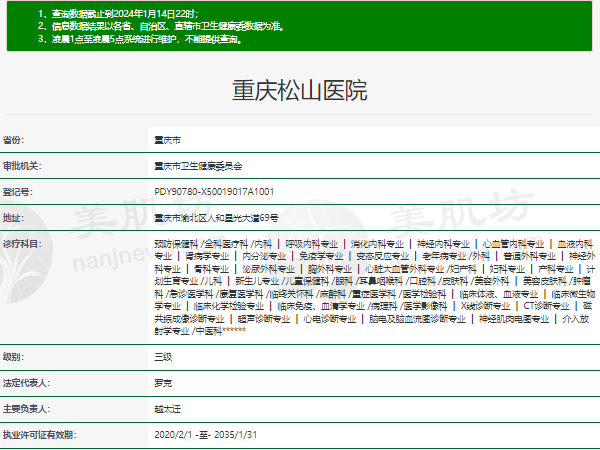The width and height of the screenshot is (600, 450).
Task: Select 重庆市卫生健康委员会 value
Action: pyautogui.click(x=198, y=166)
